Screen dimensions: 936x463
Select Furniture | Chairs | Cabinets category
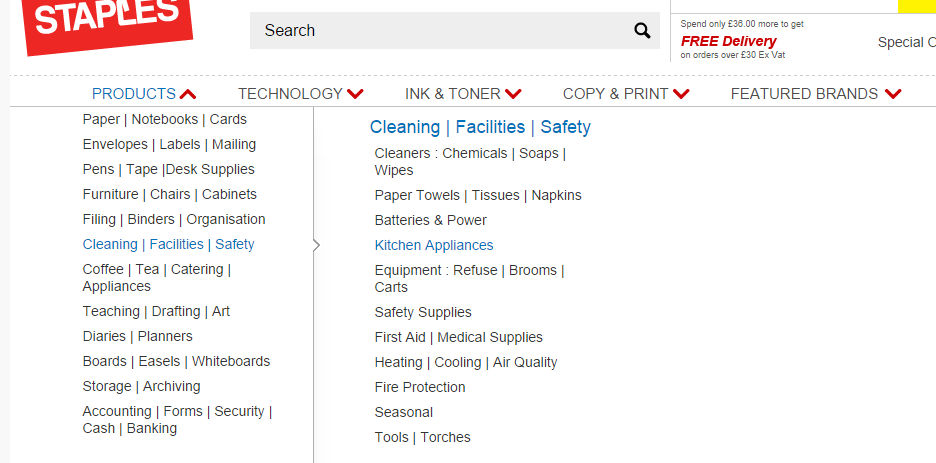tap(170, 195)
